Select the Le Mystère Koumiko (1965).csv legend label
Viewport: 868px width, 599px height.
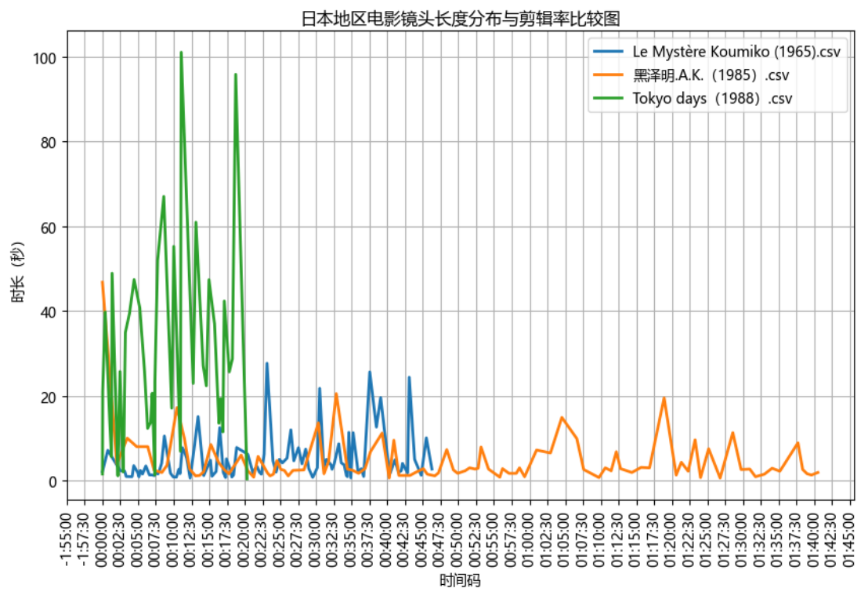tap(736, 53)
